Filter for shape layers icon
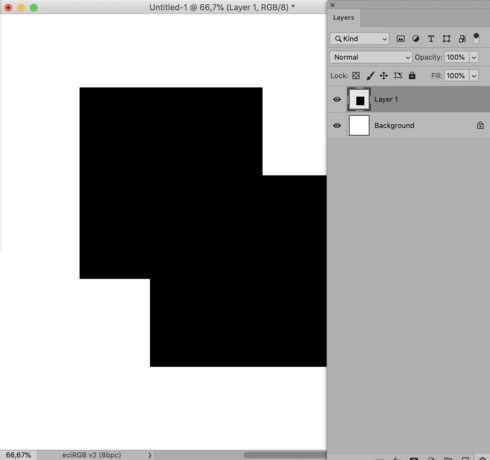490x460 pixels. point(446,39)
